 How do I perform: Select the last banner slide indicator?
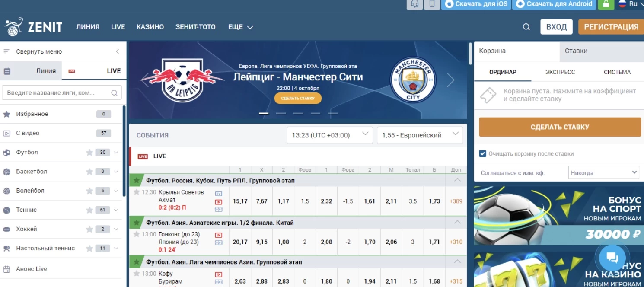[332, 113]
